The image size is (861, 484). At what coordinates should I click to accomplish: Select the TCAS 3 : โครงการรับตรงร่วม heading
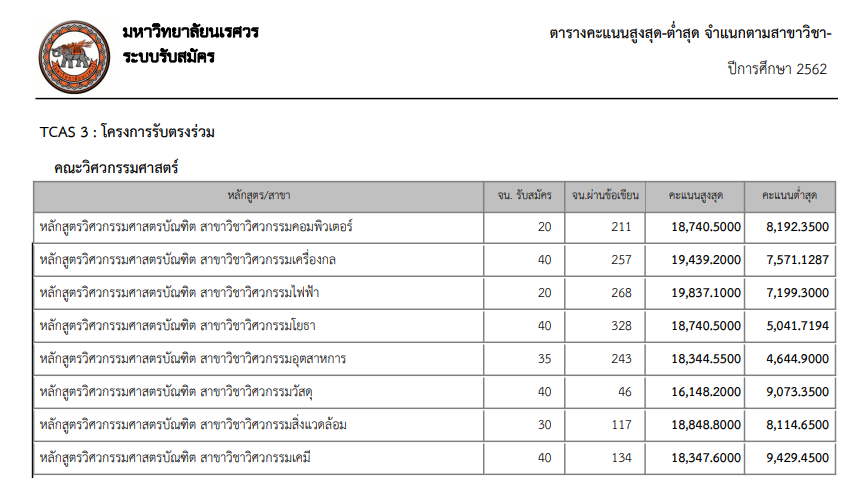pyautogui.click(x=127, y=131)
